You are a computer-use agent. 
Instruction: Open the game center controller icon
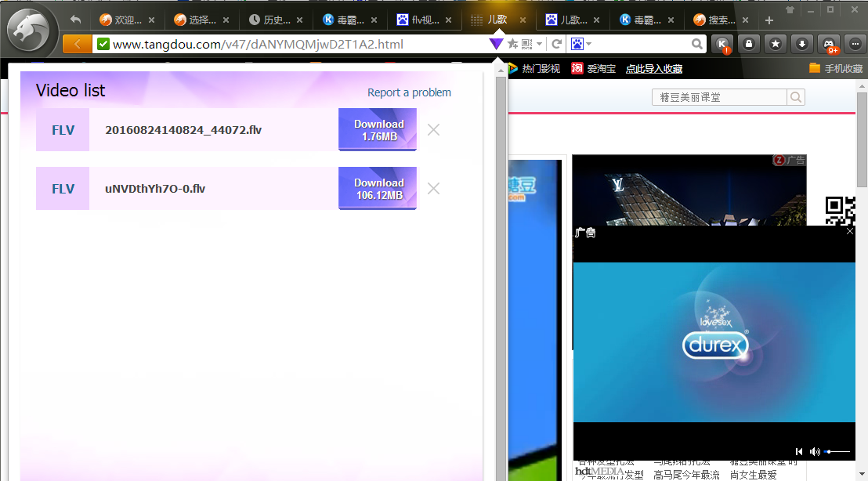point(829,44)
